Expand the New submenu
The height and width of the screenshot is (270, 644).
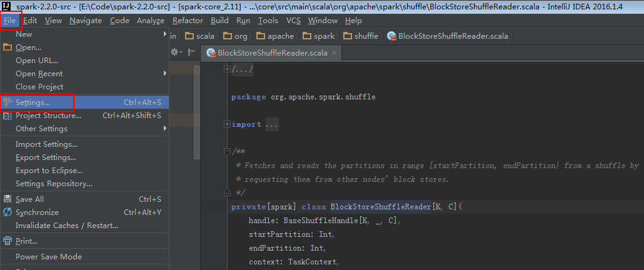[84, 34]
